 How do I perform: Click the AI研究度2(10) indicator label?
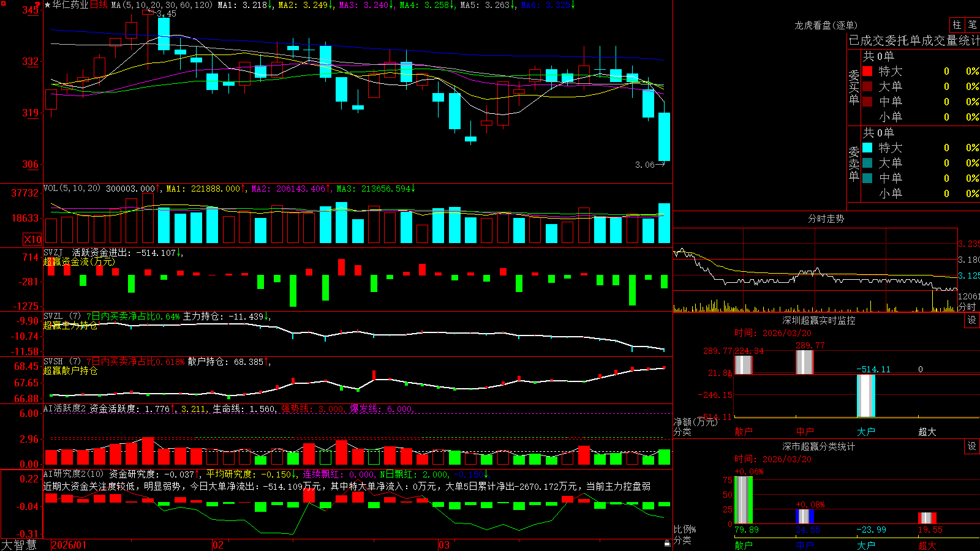click(74, 474)
